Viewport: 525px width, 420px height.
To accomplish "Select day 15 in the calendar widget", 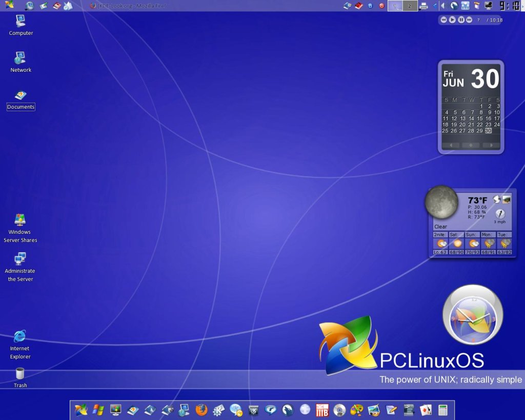I will [x=479, y=118].
